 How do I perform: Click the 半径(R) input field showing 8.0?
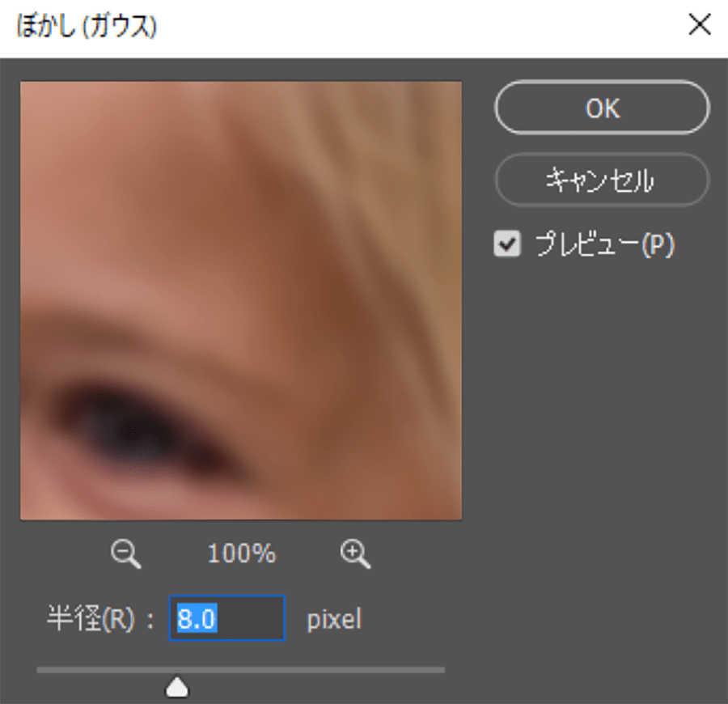click(227, 618)
